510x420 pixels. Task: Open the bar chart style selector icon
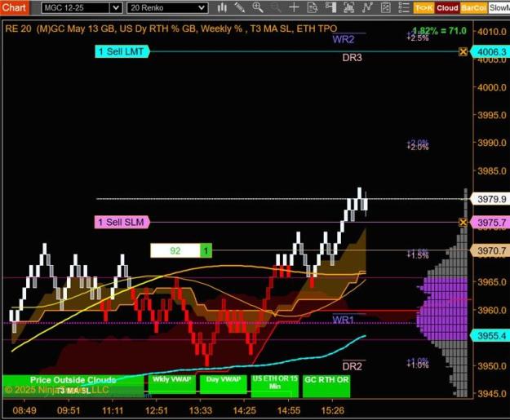click(x=222, y=7)
